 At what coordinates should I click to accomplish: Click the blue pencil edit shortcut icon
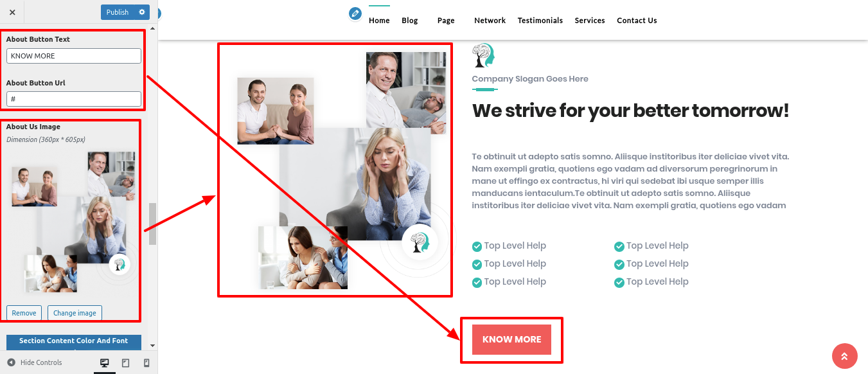pyautogui.click(x=355, y=13)
